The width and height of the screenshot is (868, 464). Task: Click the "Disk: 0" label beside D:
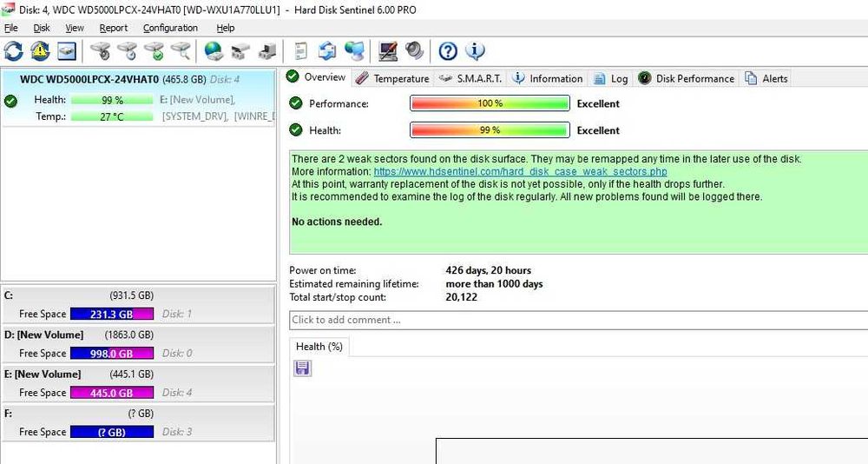coord(176,353)
